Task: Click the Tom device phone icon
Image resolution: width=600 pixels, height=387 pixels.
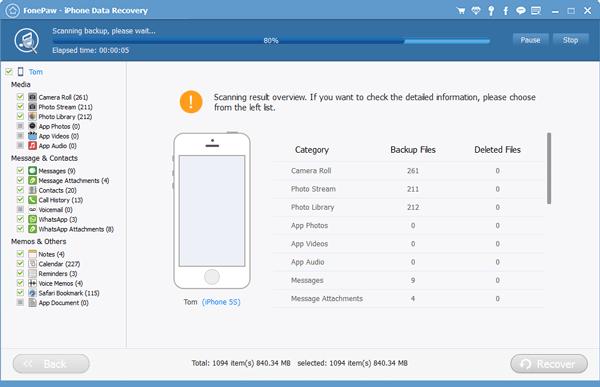Action: 21,72
